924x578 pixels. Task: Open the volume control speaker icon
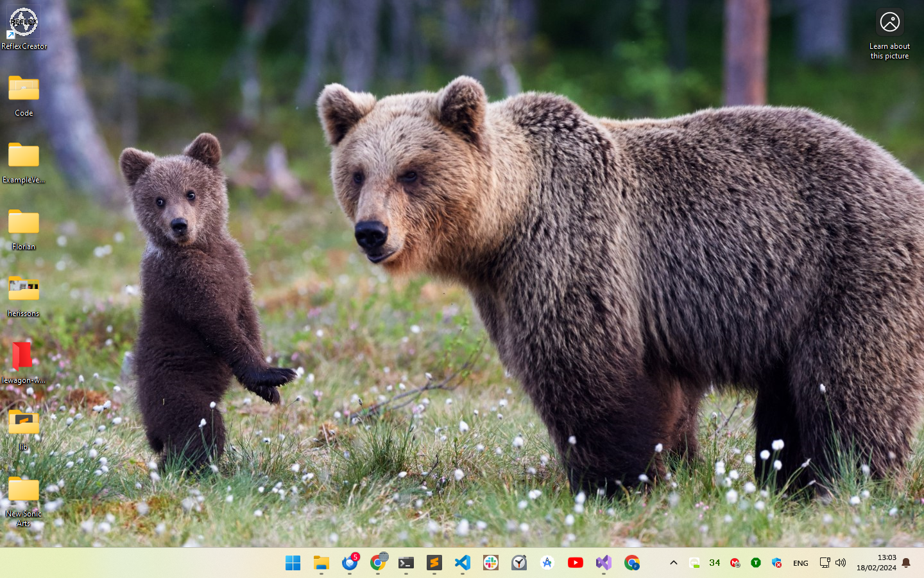[x=841, y=563]
